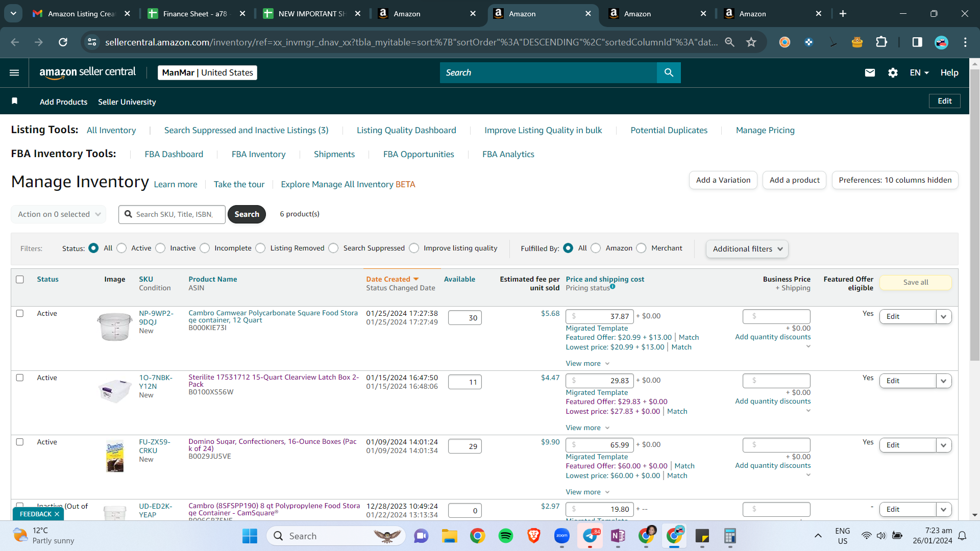
Task: Open the Messages envelope icon
Action: tap(870, 72)
